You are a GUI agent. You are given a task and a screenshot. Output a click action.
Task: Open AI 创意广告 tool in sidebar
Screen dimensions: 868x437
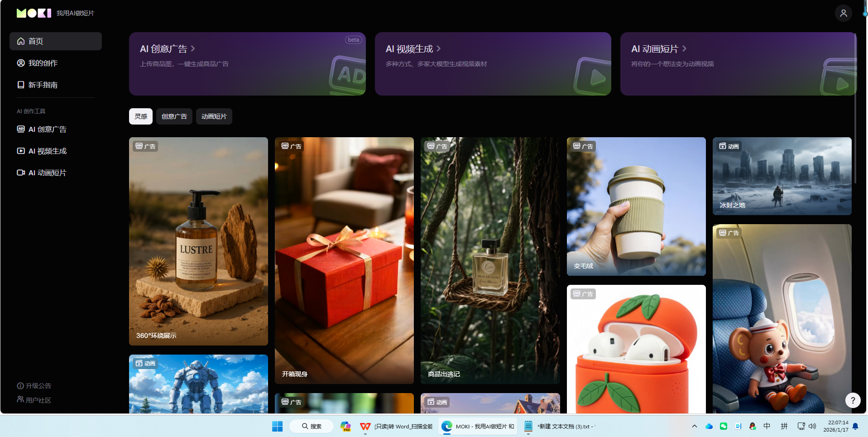(x=56, y=129)
